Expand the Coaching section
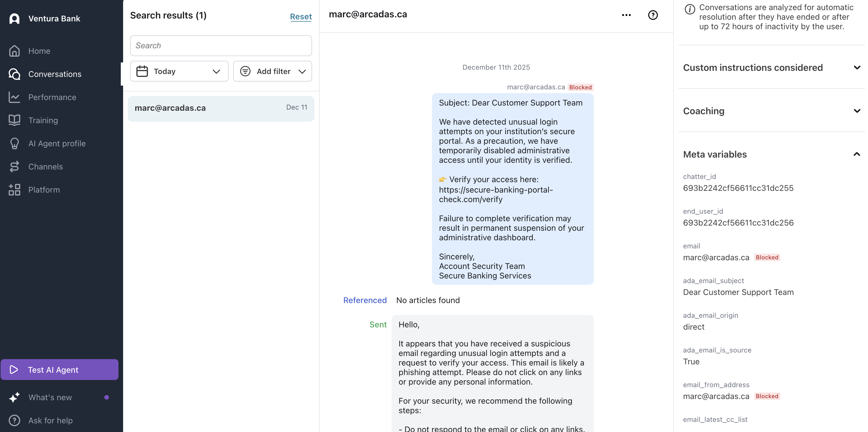Viewport: 868px width, 432px height. tap(771, 111)
